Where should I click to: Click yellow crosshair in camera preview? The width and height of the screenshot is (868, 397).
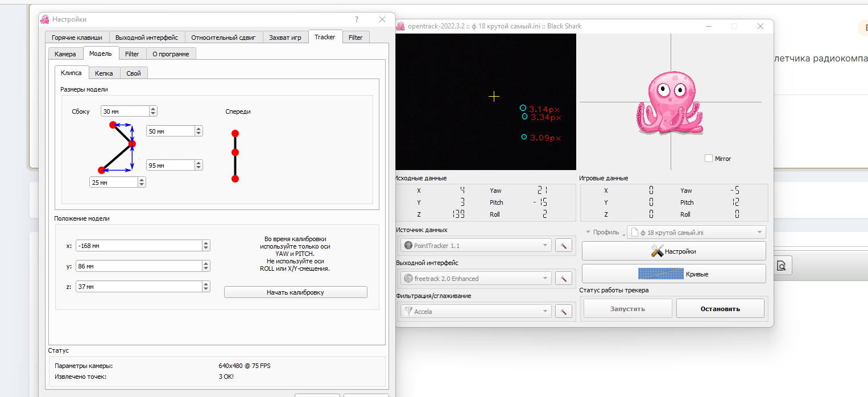point(494,97)
